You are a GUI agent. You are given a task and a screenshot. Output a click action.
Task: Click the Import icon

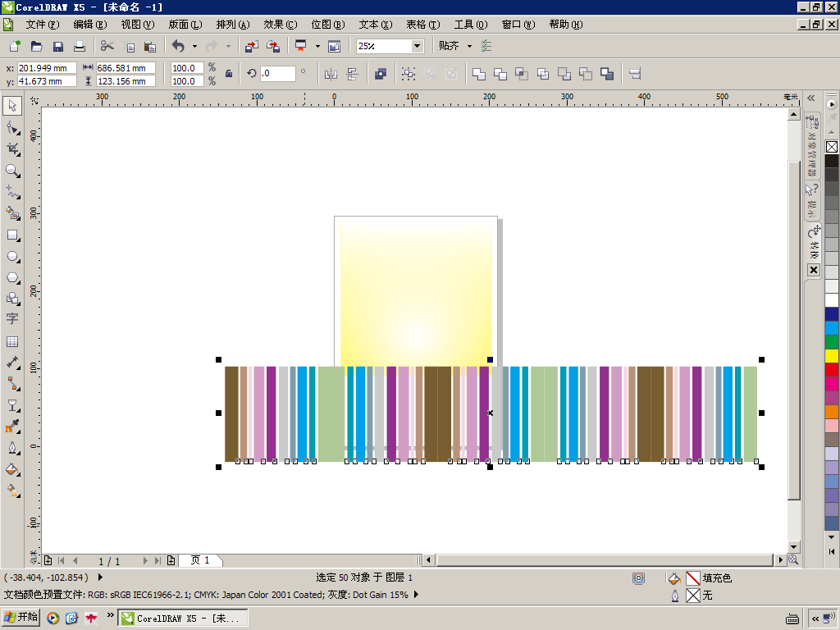(x=251, y=46)
